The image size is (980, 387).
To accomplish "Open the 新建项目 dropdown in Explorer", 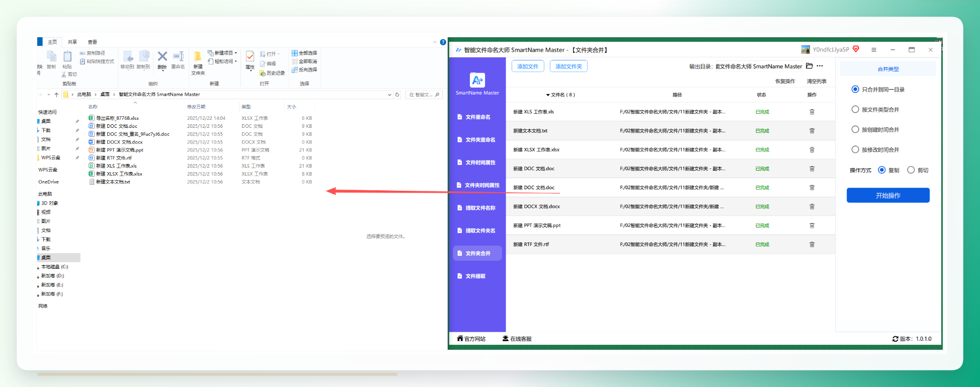I will click(x=222, y=53).
